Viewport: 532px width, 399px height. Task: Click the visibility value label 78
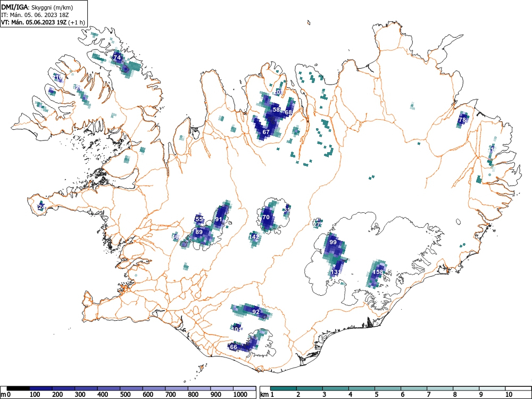[462, 120]
